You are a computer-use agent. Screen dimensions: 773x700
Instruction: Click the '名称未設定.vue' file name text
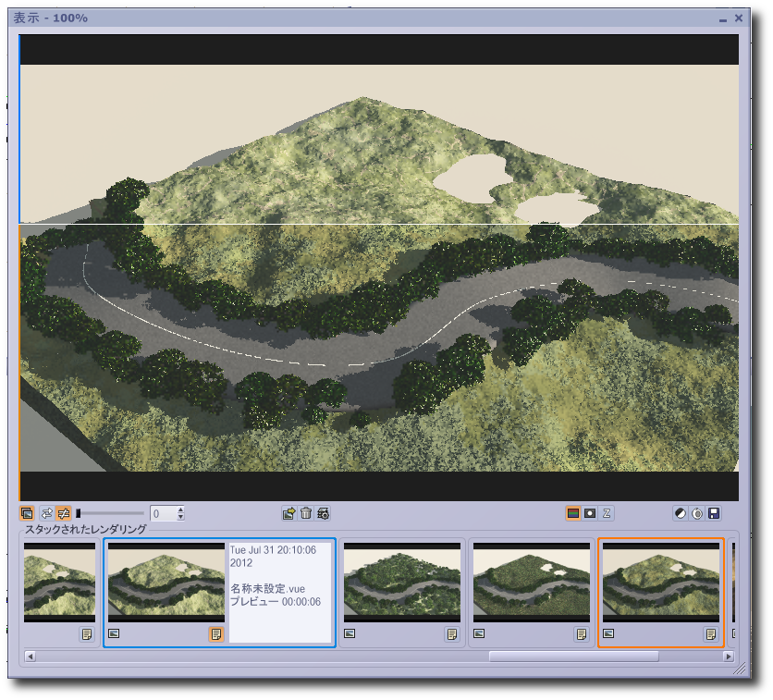(268, 589)
